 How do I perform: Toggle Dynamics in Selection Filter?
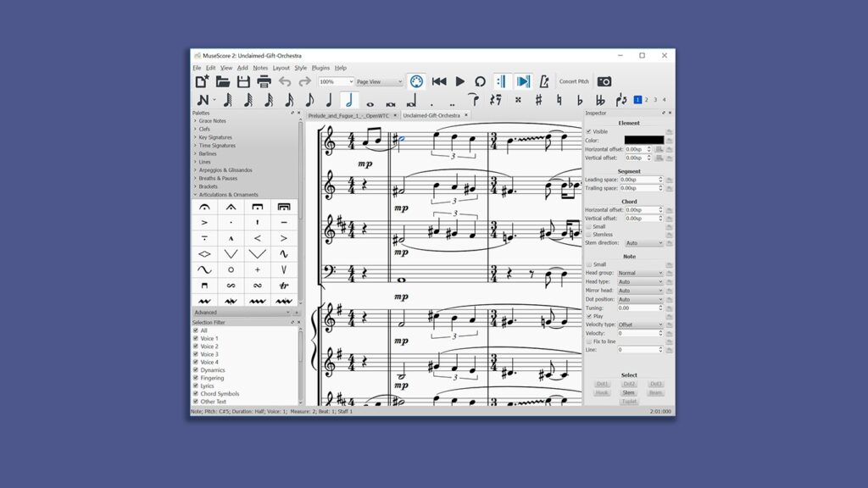(196, 370)
